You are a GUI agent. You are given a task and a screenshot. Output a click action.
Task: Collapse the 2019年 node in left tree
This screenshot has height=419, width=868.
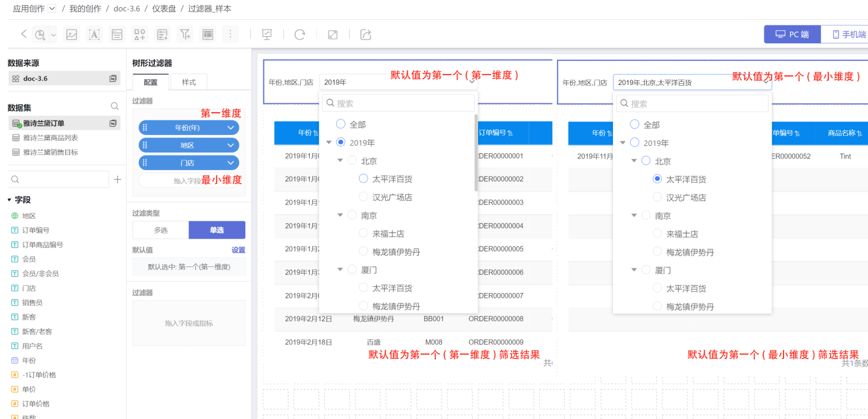(329, 143)
